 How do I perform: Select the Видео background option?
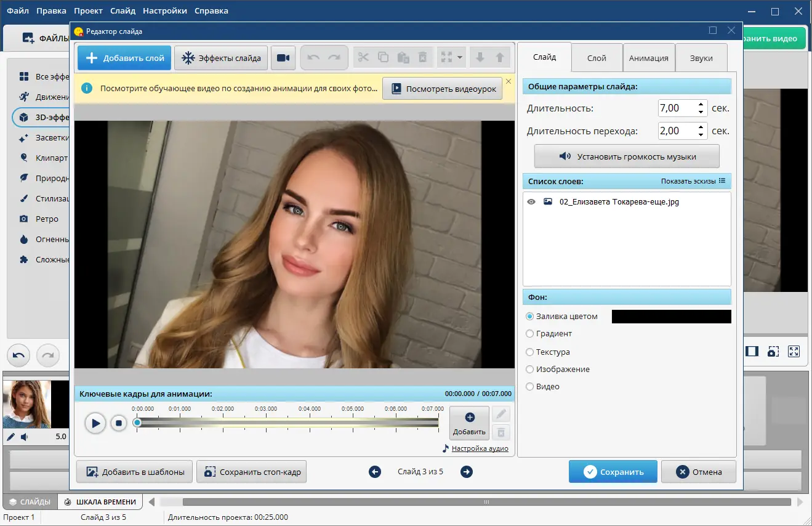(543, 386)
